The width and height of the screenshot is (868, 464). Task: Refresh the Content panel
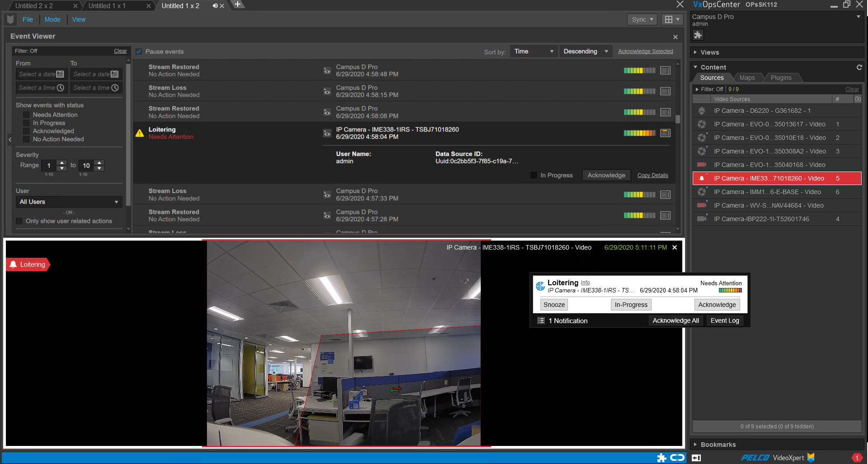(859, 67)
